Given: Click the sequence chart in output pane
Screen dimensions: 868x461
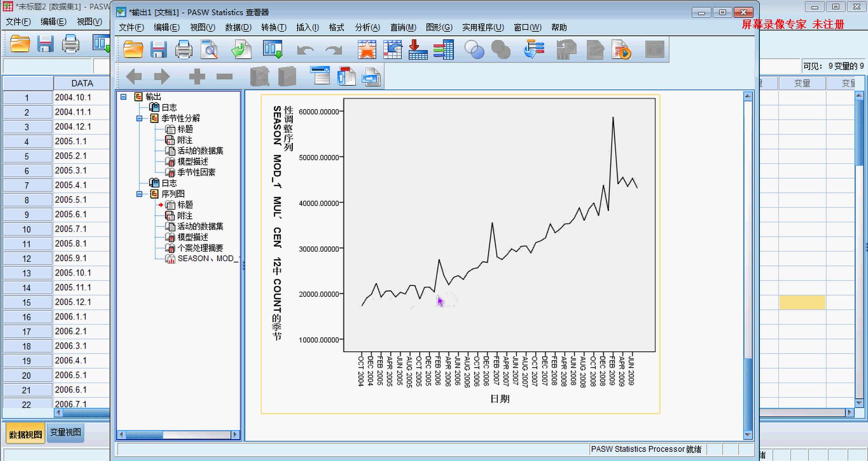Looking at the screenshot, I should (460, 254).
